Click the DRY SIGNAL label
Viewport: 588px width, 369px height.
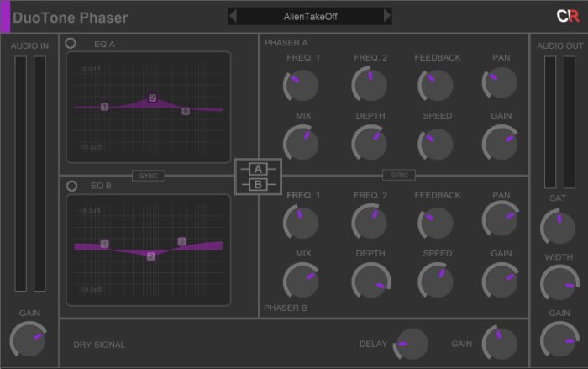click(x=99, y=345)
